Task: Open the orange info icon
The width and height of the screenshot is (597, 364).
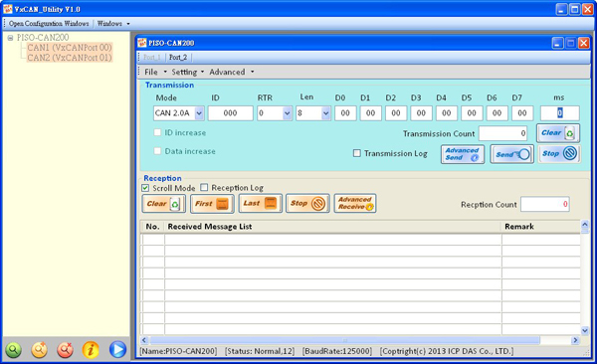Action: point(91,349)
